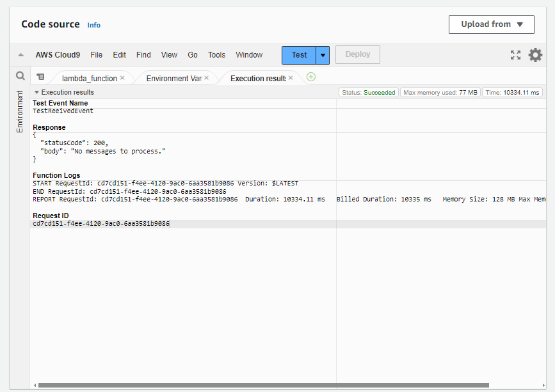Screen dimensions: 555x392
Task: Open the search magnifier in the sidebar
Action: [x=20, y=75]
